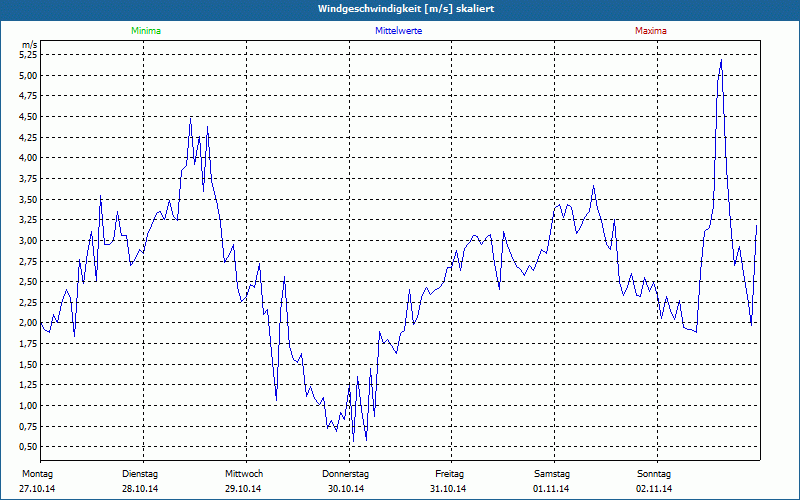Click the date 31.10.14
The width and height of the screenshot is (800, 500).
pos(448,489)
